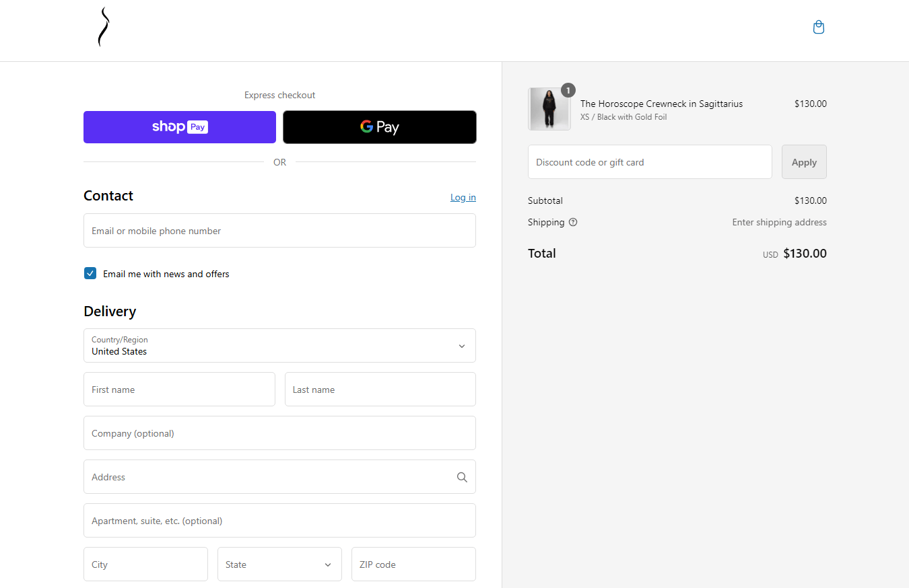The image size is (909, 588).
Task: Toggle the newsletter signup checkbox
Action: click(x=90, y=273)
